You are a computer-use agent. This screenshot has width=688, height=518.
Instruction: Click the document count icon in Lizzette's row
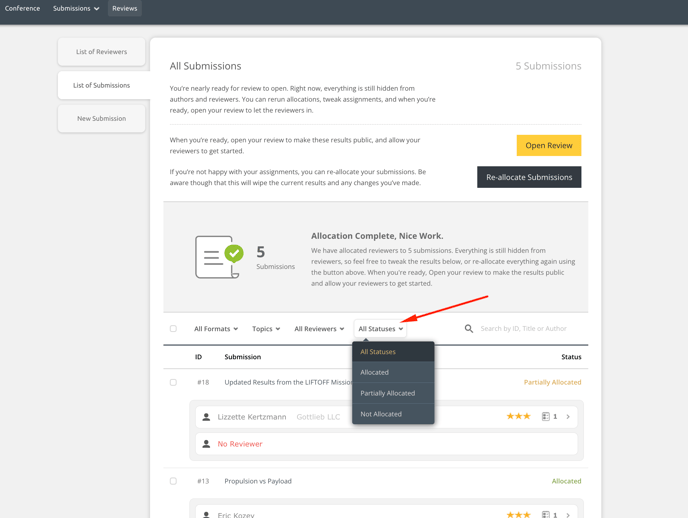pos(546,417)
